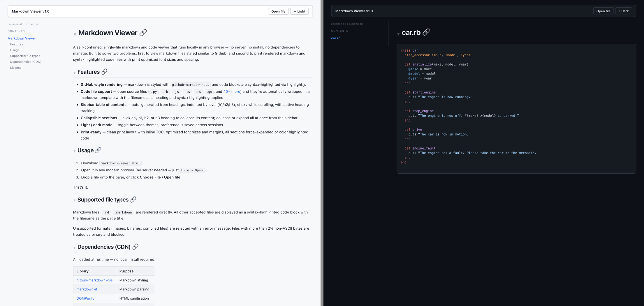Collapse the Features section using its triangle

75,73
